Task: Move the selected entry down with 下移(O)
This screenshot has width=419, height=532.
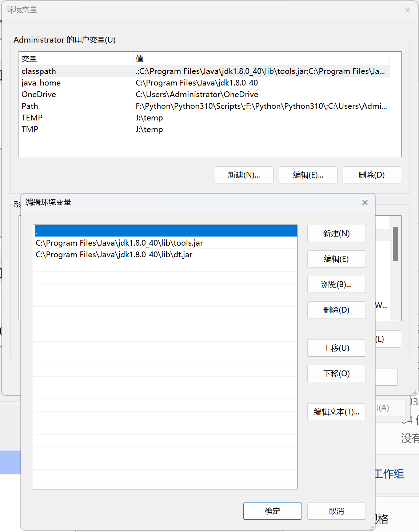Action: 336,373
